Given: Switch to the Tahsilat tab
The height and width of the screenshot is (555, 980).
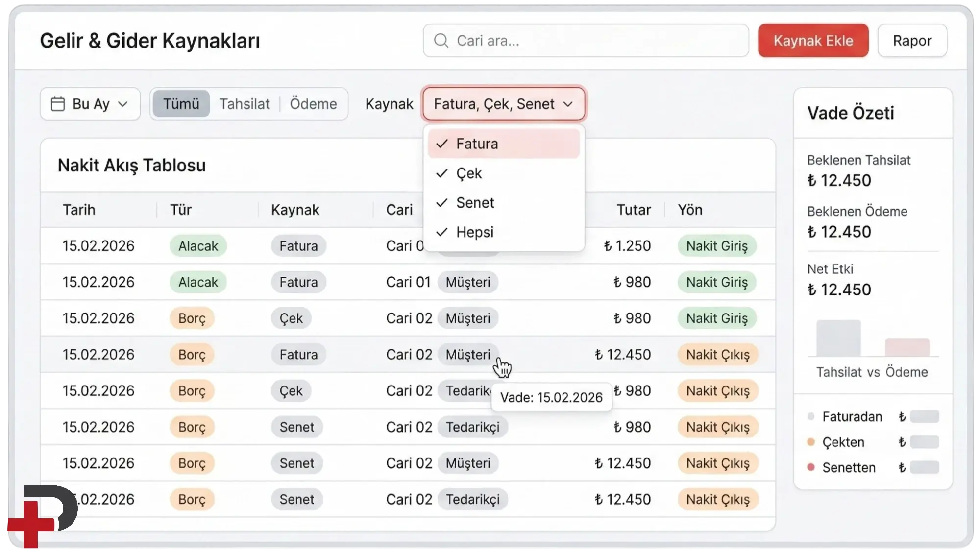Looking at the screenshot, I should (245, 104).
